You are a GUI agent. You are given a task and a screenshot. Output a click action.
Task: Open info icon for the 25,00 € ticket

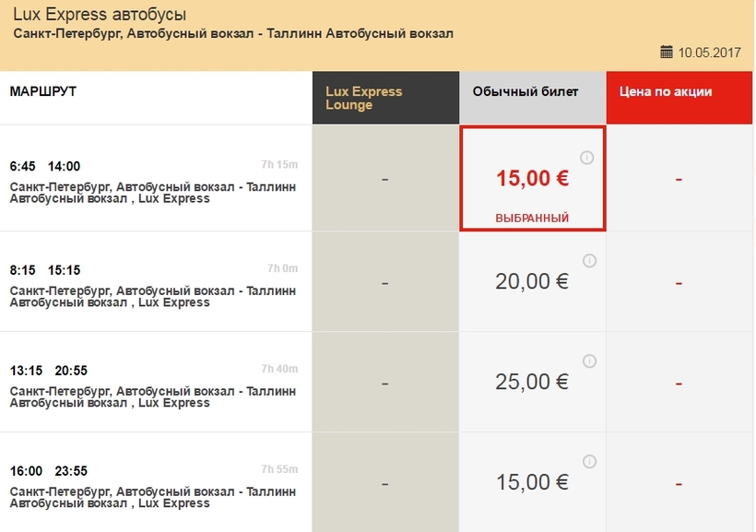[x=589, y=361]
